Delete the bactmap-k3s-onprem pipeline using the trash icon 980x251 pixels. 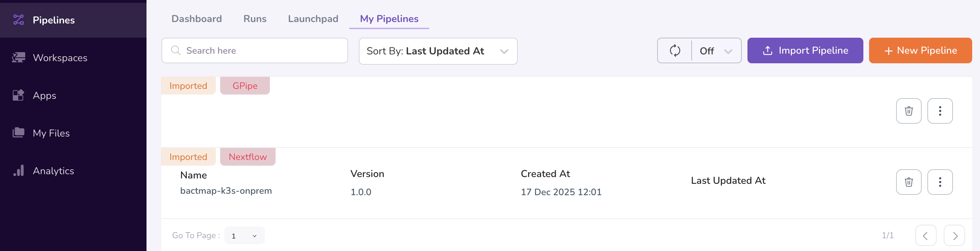tap(909, 182)
